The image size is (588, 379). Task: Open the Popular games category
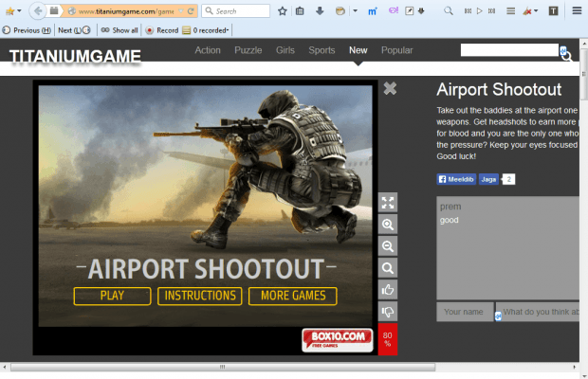(x=397, y=50)
